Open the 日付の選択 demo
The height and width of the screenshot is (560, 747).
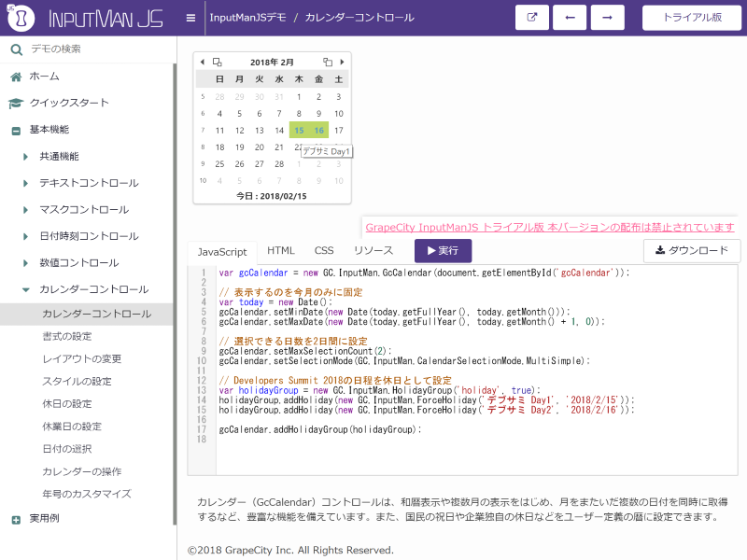(x=66, y=449)
